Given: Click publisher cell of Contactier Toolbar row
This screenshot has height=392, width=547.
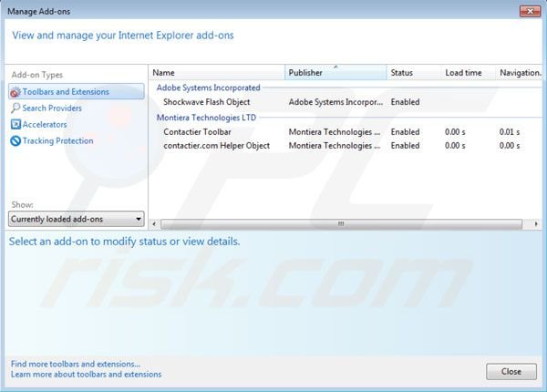Looking at the screenshot, I should [335, 132].
